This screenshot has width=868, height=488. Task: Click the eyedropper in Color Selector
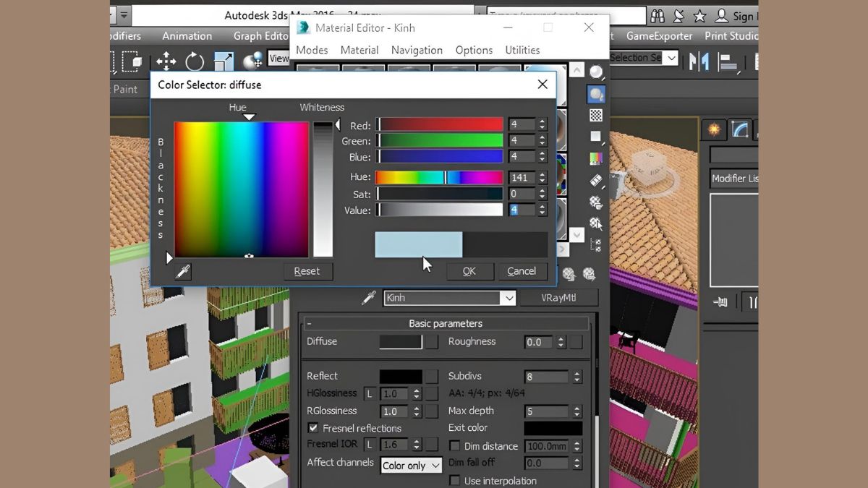point(183,272)
